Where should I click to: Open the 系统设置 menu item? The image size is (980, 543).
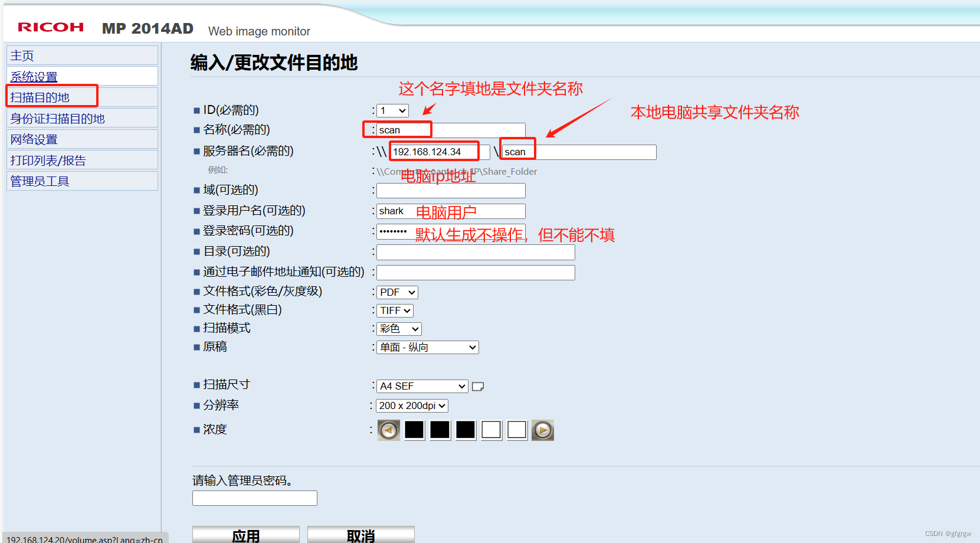(x=83, y=76)
